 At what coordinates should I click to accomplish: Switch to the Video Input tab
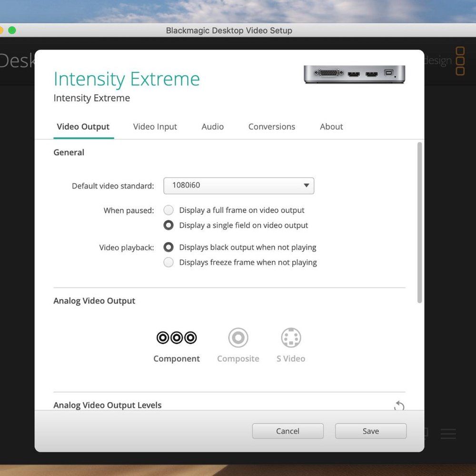point(155,127)
